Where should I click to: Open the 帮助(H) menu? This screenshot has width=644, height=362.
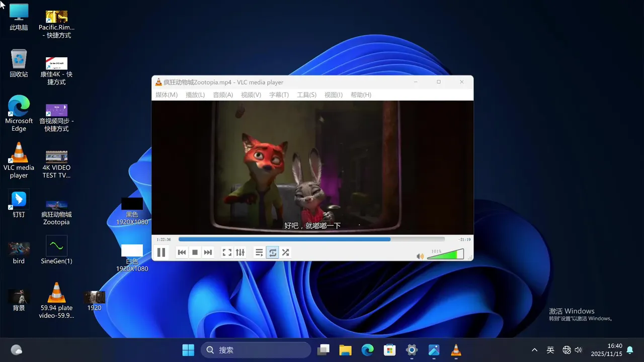[361, 95]
